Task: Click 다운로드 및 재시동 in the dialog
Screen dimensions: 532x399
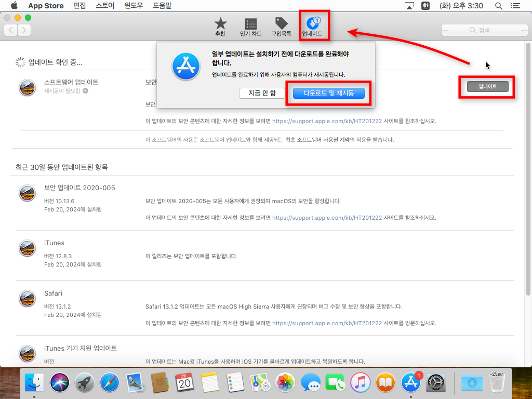Action: [328, 93]
